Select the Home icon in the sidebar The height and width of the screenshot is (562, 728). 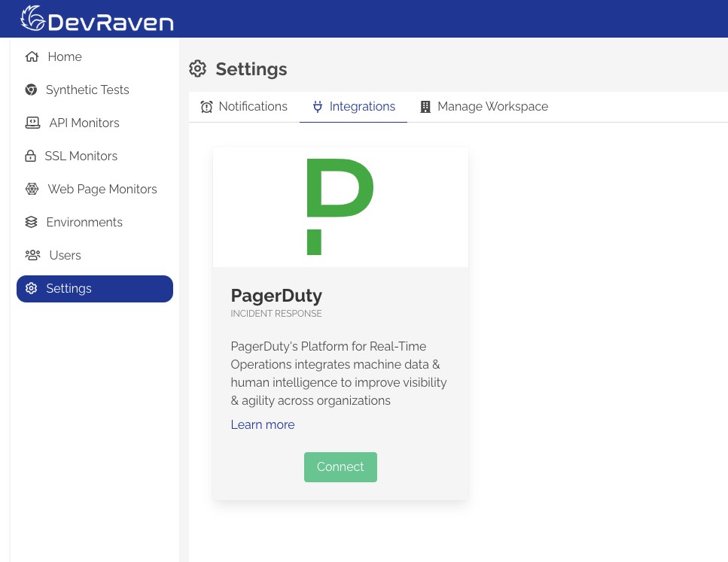(x=32, y=56)
